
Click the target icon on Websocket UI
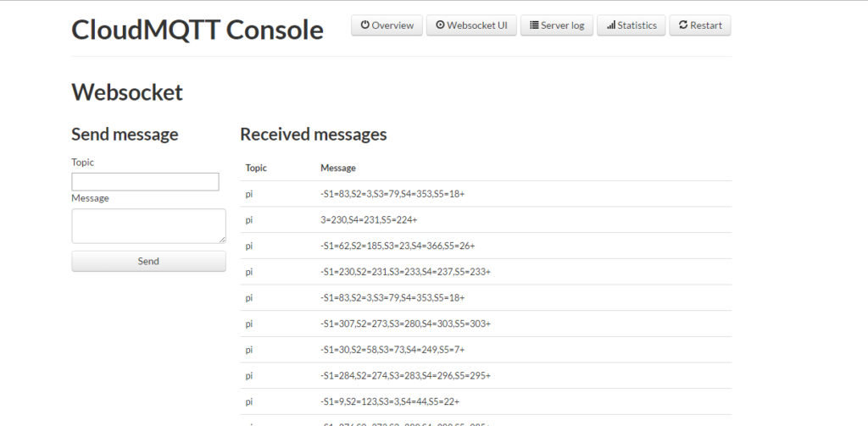440,25
